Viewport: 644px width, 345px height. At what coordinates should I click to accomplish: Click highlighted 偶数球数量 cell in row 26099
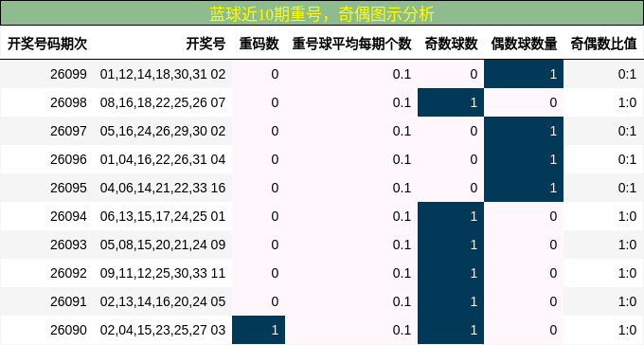click(524, 74)
